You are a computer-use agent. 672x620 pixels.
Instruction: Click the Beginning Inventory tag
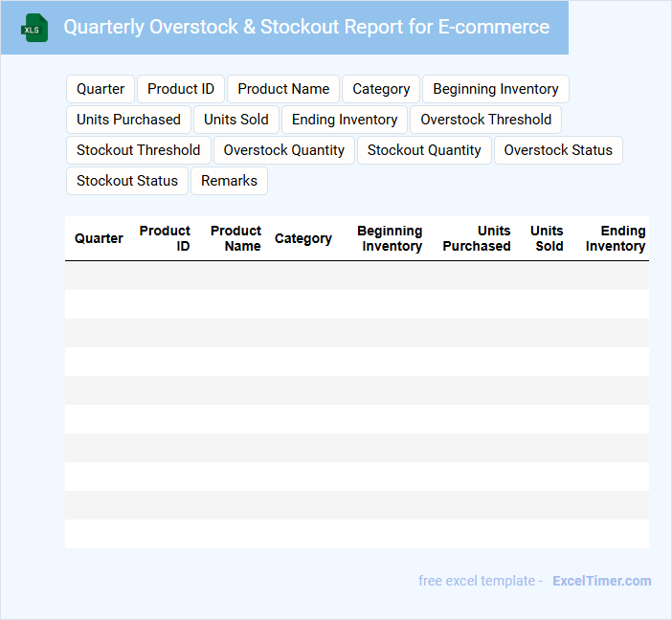tap(495, 89)
